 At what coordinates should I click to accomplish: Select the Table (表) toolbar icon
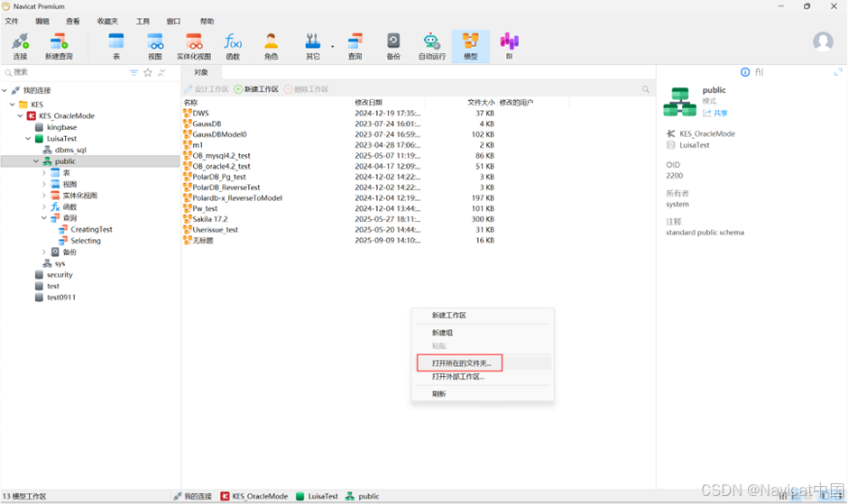pos(116,47)
